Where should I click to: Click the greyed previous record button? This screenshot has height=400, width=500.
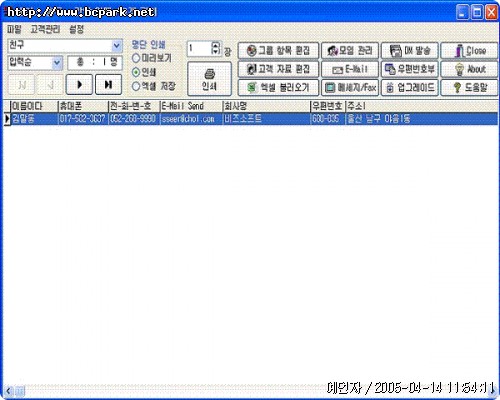coord(50,85)
